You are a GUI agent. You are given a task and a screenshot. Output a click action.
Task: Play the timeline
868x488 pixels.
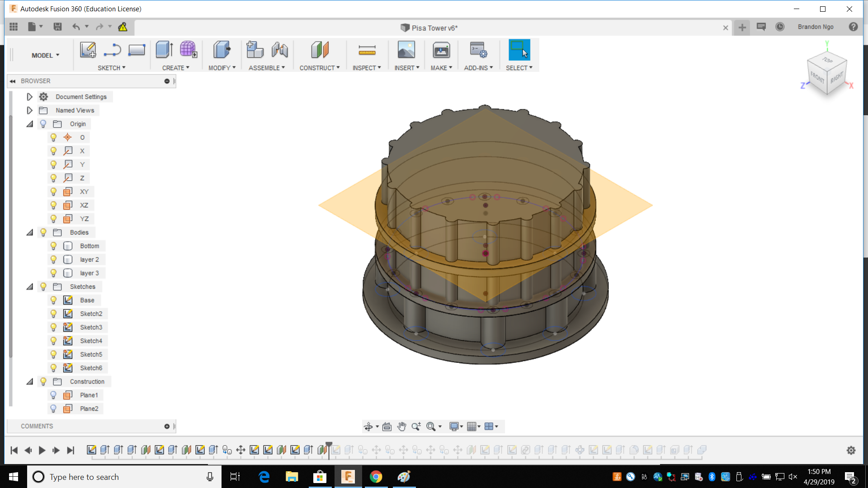[x=42, y=450]
